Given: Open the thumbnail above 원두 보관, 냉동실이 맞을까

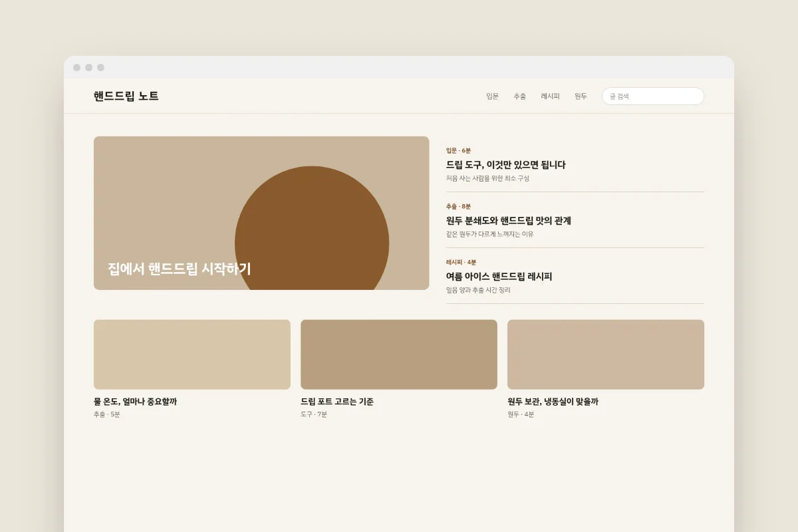Looking at the screenshot, I should (606, 354).
